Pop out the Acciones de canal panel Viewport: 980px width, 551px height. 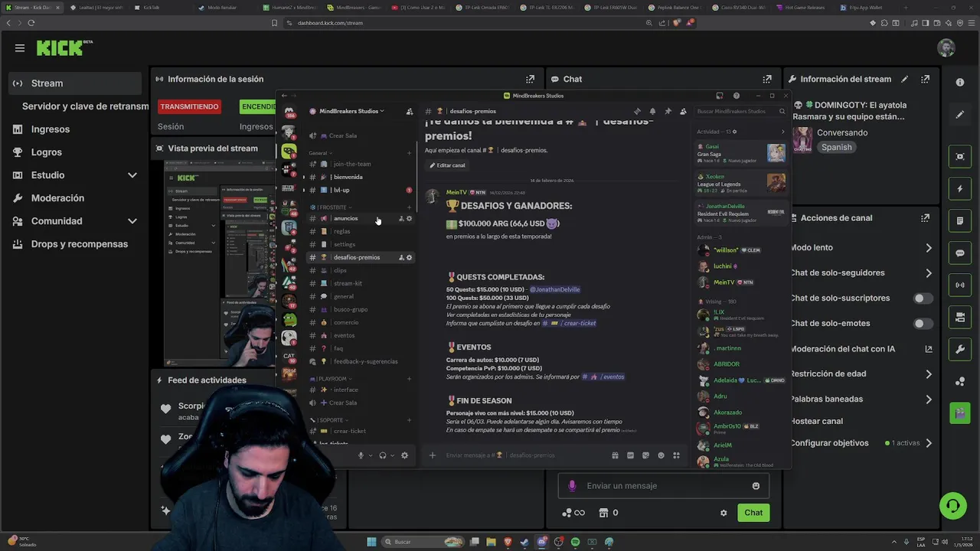coord(926,218)
